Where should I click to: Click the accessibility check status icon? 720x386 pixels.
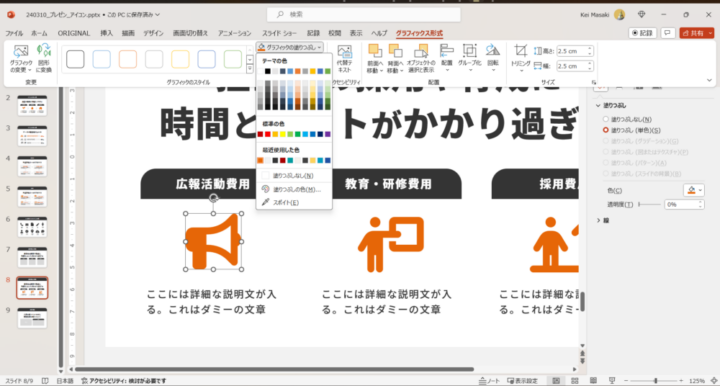[x=84, y=381]
